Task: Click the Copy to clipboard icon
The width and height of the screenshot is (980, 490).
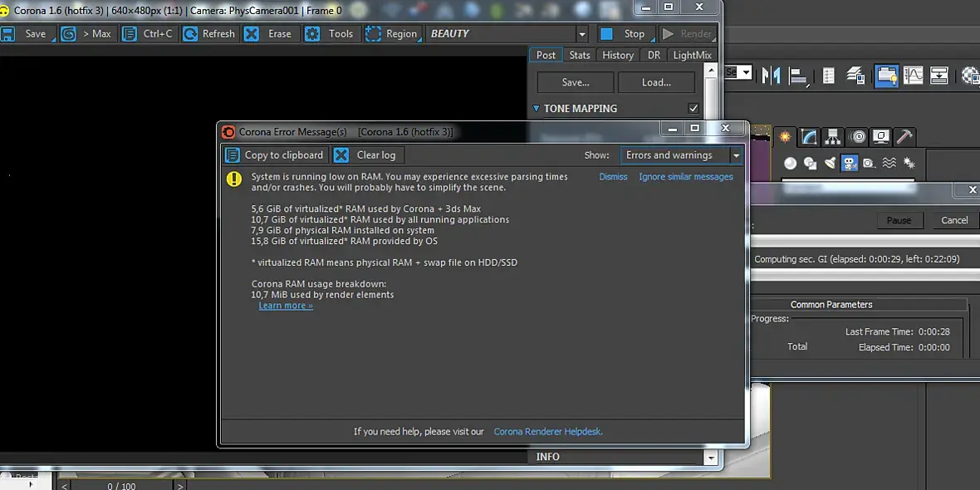Action: (233, 155)
